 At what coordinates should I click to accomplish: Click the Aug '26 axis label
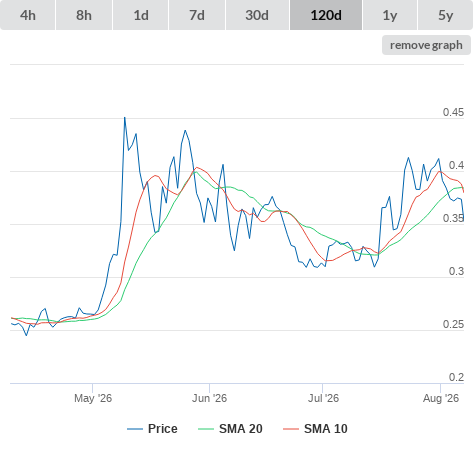point(441,398)
